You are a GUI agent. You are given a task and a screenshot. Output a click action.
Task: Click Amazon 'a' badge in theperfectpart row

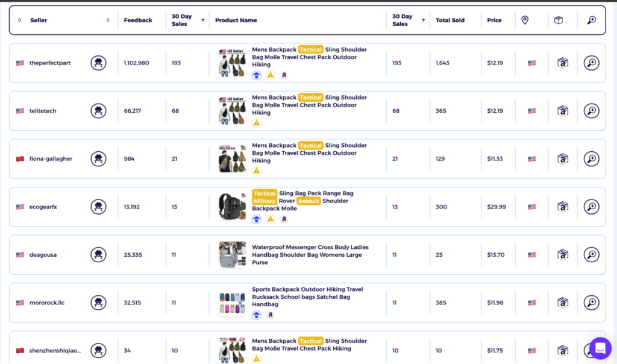[284, 75]
